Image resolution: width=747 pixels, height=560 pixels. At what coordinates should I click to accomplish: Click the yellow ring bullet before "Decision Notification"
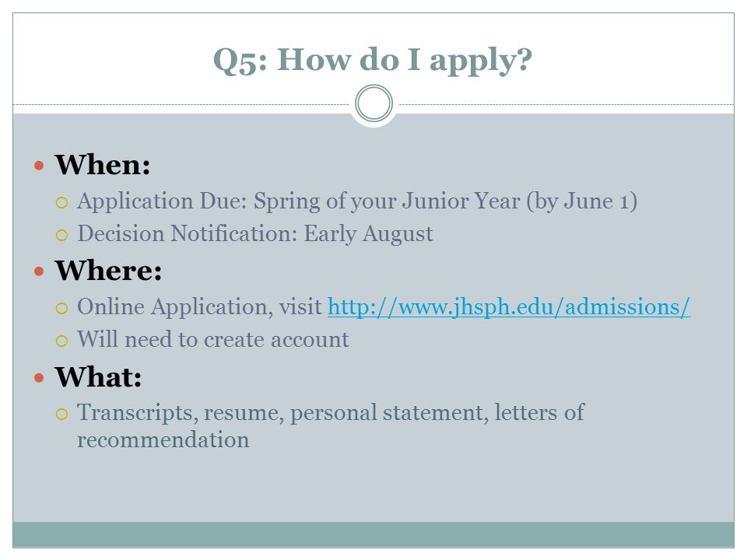coord(61,235)
